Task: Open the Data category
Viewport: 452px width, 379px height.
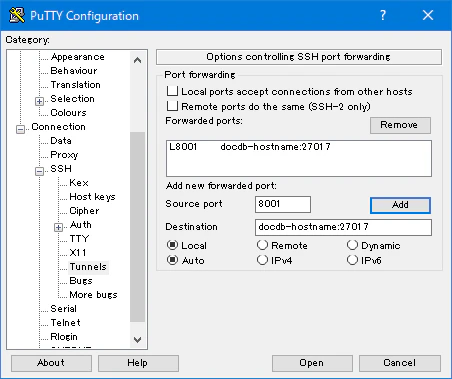Action: tap(61, 141)
